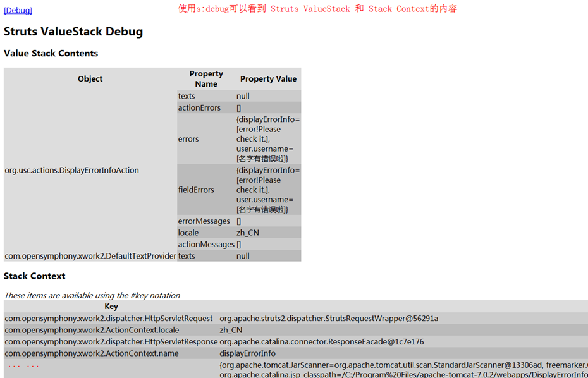The height and width of the screenshot is (378, 588).
Task: Click org.usc.actions.DisplayErrorInfoAction object cell
Action: click(x=90, y=170)
